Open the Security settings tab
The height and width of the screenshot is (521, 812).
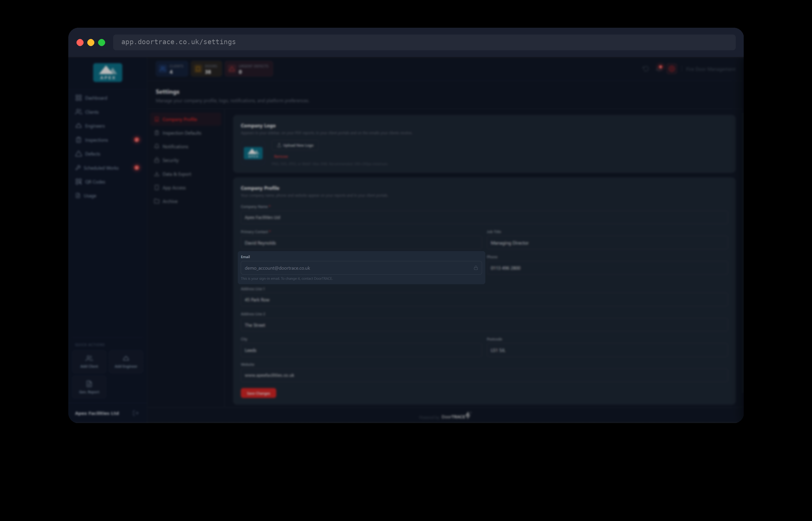coord(186,160)
